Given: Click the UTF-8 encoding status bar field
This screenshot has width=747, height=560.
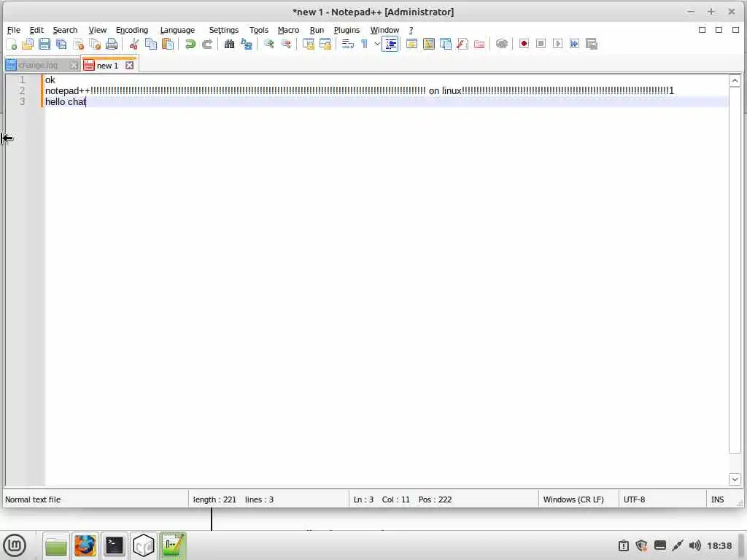Looking at the screenshot, I should (x=662, y=499).
